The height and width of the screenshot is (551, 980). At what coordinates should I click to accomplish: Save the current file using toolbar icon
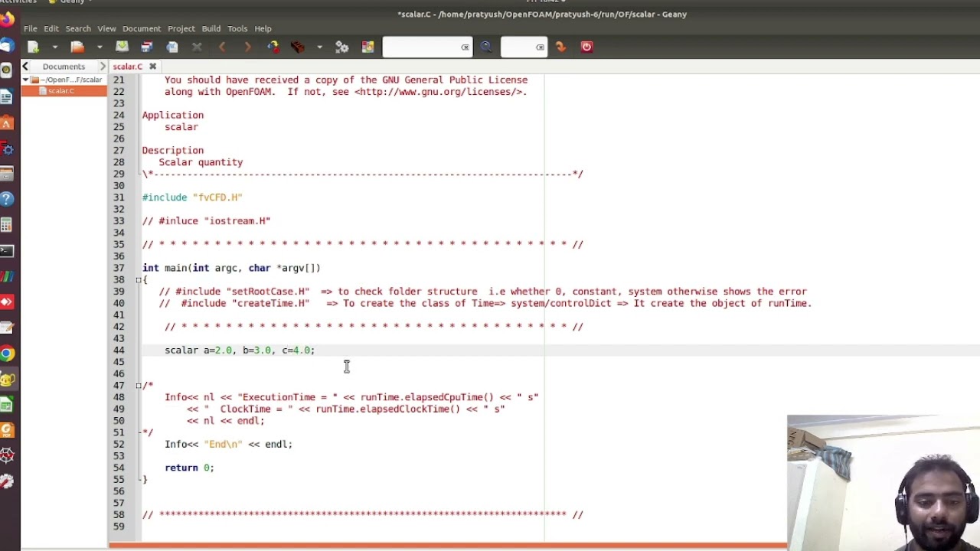(122, 47)
